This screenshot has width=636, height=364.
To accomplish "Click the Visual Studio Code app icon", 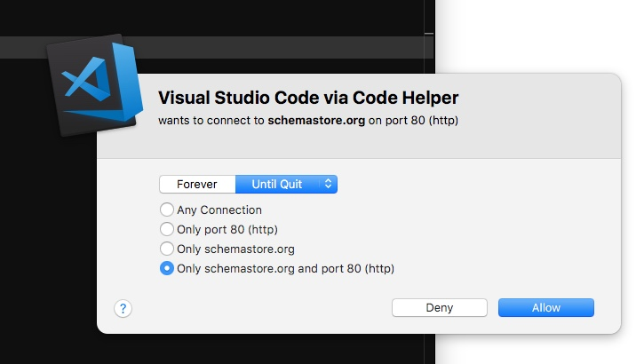I will point(95,84).
